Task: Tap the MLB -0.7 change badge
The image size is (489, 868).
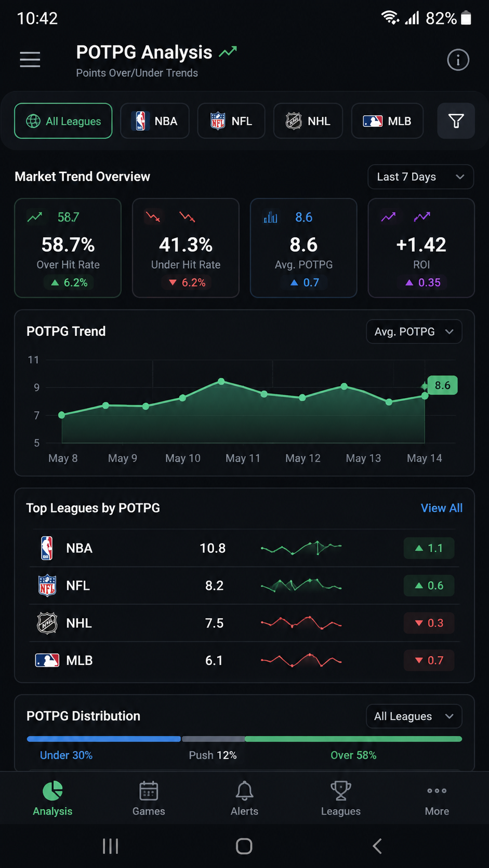Action: click(x=429, y=660)
